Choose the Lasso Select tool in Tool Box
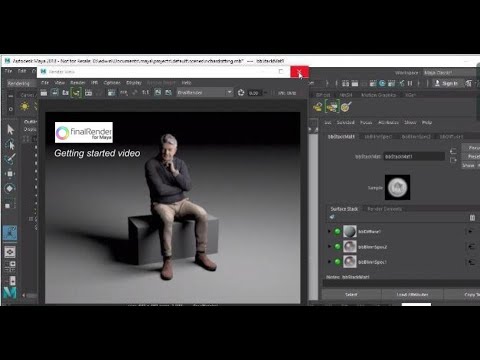This screenshot has width=480, height=360. pos(10,144)
